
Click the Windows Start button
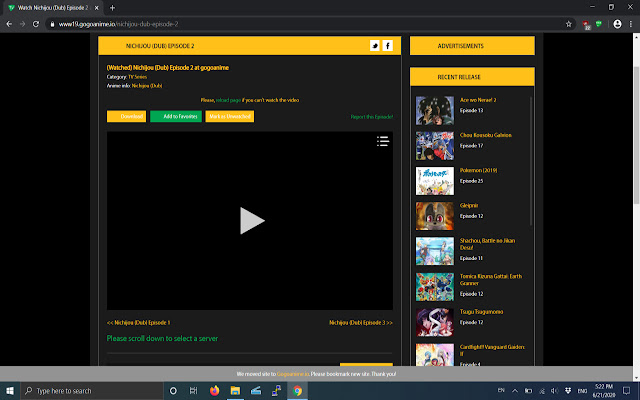(11, 390)
